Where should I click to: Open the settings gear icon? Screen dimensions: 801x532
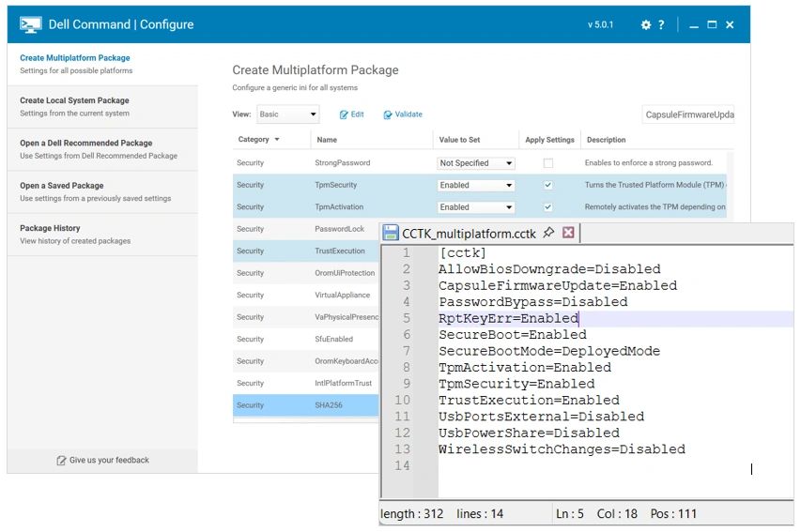pyautogui.click(x=645, y=25)
